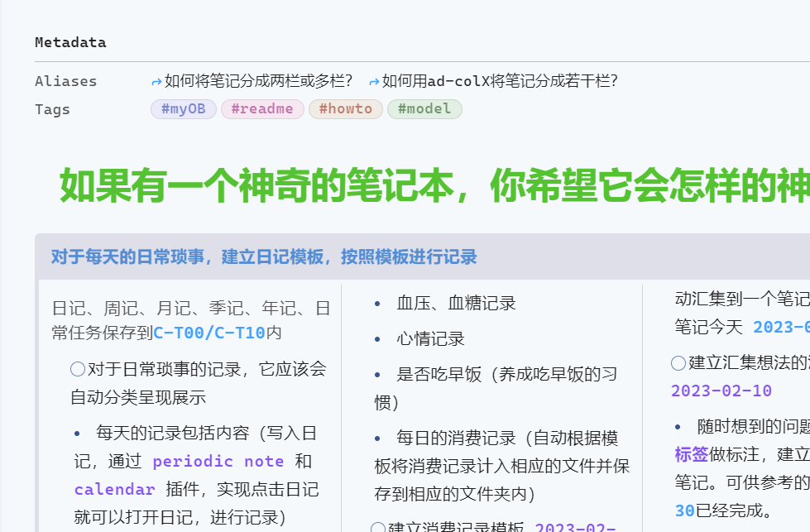Open the note link labeled 30

coord(687,510)
